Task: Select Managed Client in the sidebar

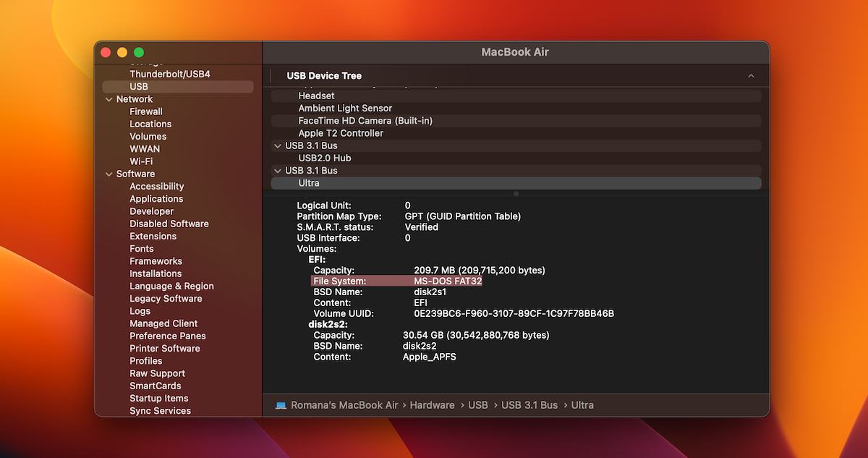Action: 163,323
